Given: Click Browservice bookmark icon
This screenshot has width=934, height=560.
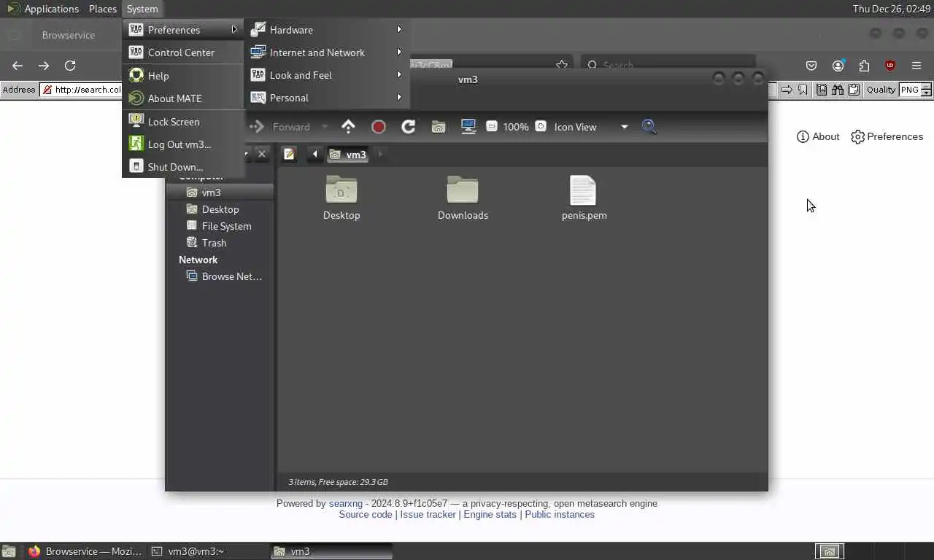Looking at the screenshot, I should 803,90.
